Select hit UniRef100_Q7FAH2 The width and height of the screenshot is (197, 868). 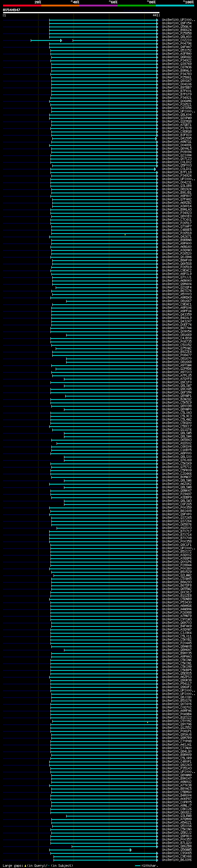tap(177, 199)
